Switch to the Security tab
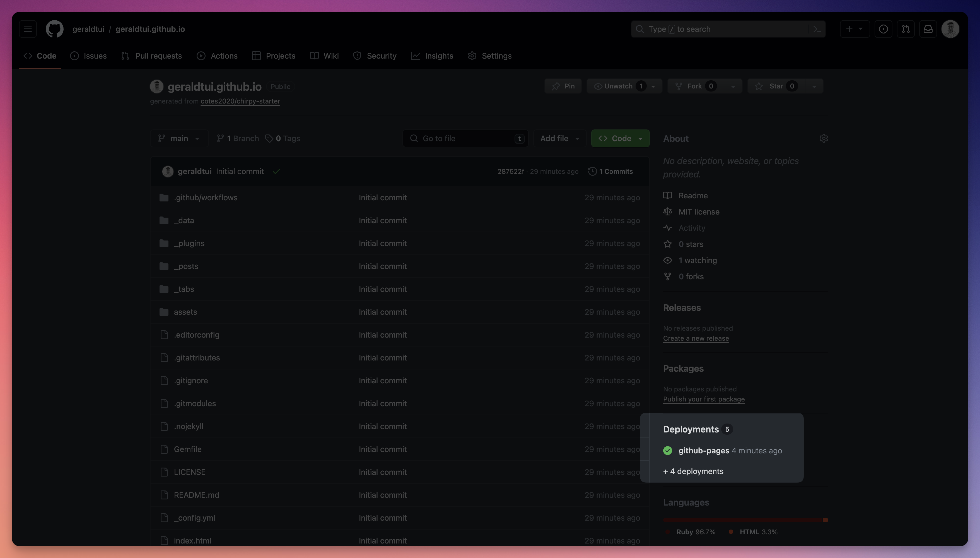 (375, 56)
